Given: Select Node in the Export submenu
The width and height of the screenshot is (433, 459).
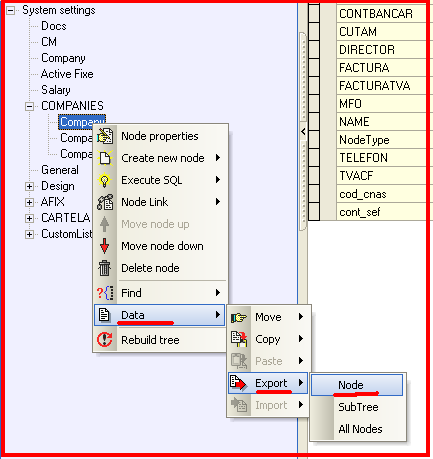Looking at the screenshot, I should (357, 385).
